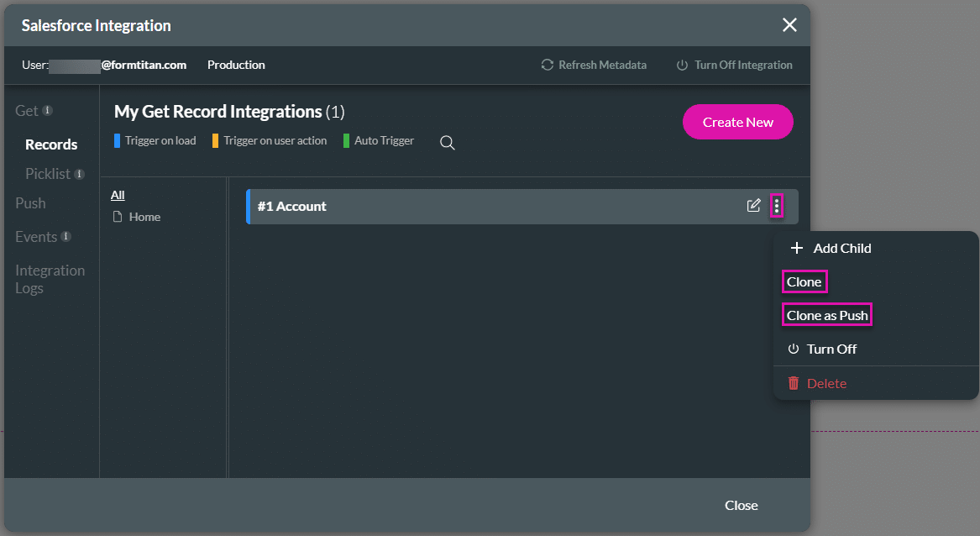Click the blue Trigger on load swatch

click(x=118, y=140)
